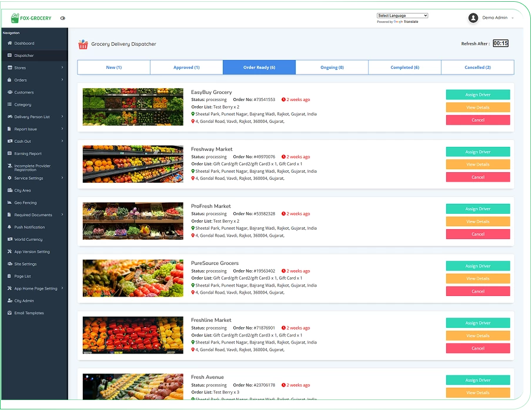Click the Demo Admin avatar icon
This screenshot has width=532, height=410.
click(473, 18)
